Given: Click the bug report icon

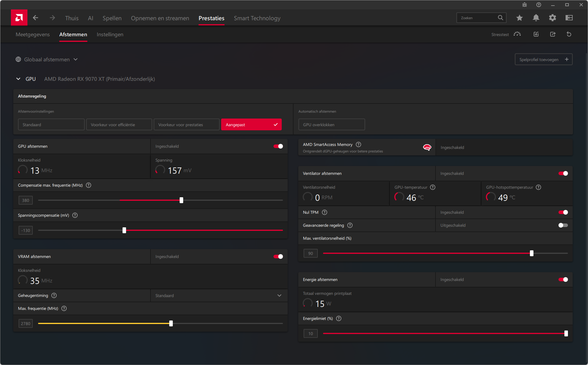Looking at the screenshot, I should coord(524,5).
